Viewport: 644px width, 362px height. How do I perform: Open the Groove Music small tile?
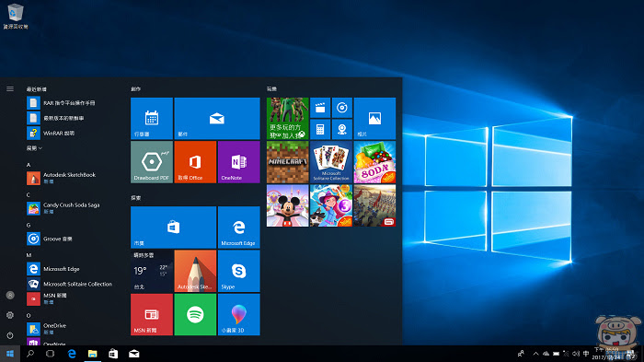pos(341,108)
